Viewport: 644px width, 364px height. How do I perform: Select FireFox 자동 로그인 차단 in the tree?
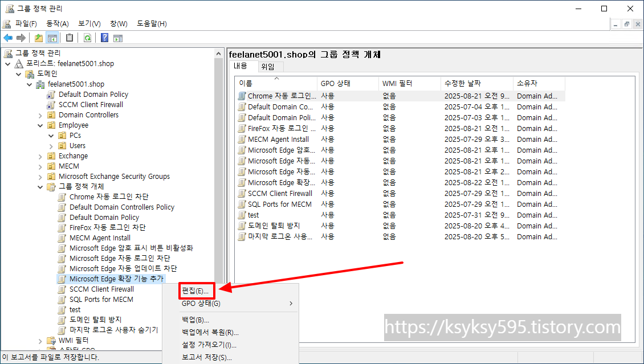tap(108, 228)
